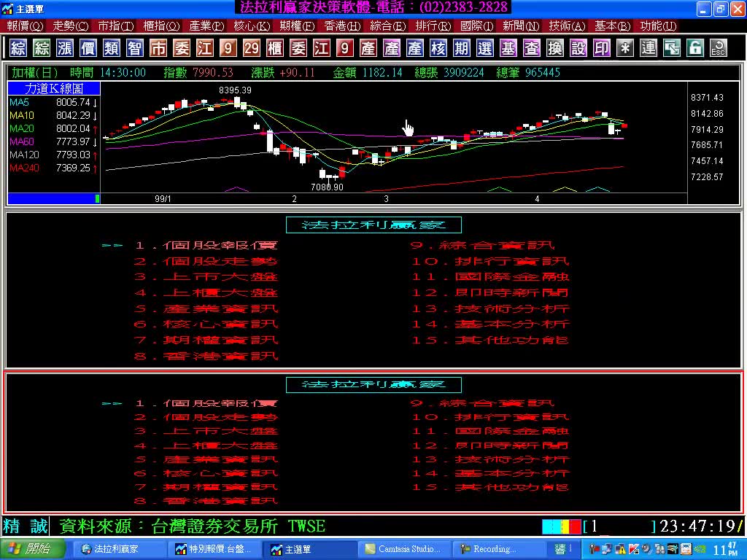Click the index value 7990.53
747x560 pixels.
(213, 72)
